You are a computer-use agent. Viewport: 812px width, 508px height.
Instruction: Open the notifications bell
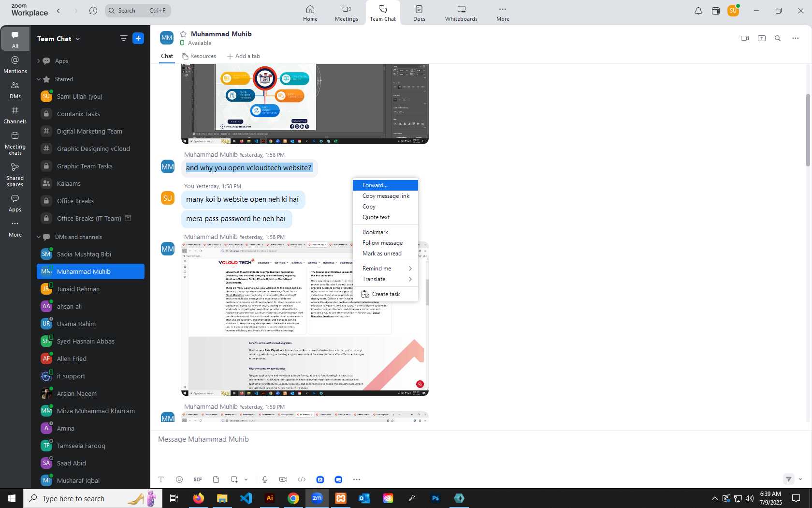(698, 11)
